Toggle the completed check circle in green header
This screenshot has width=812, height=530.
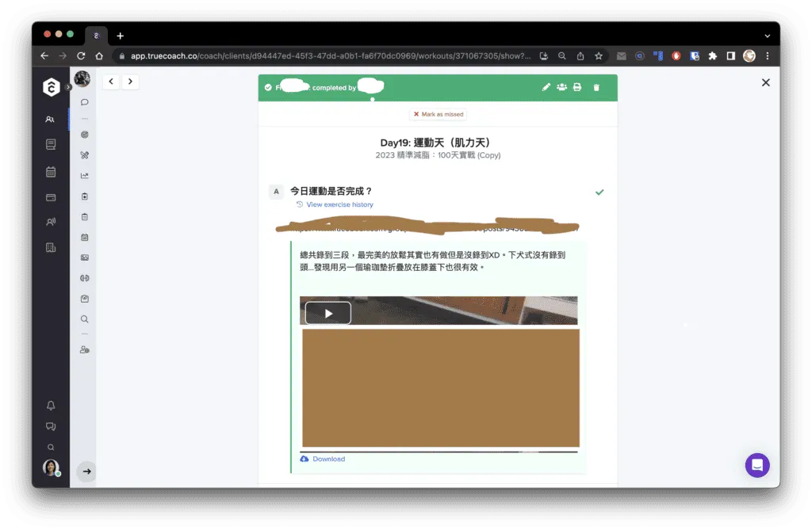[268, 87]
